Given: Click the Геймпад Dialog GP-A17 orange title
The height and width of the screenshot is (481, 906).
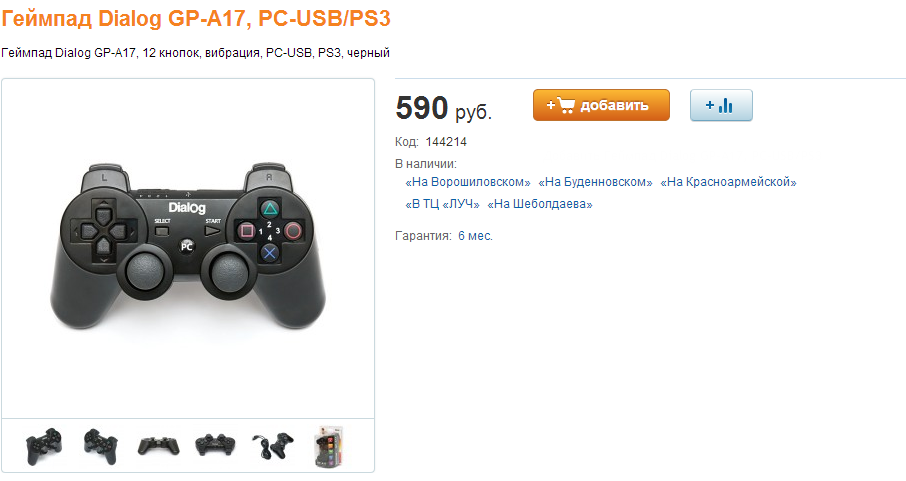Looking at the screenshot, I should click(196, 18).
